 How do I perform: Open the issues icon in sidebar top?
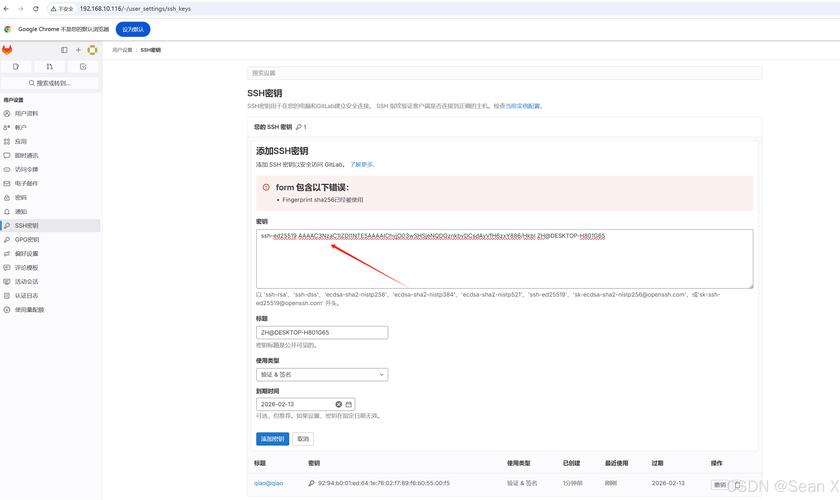click(16, 66)
